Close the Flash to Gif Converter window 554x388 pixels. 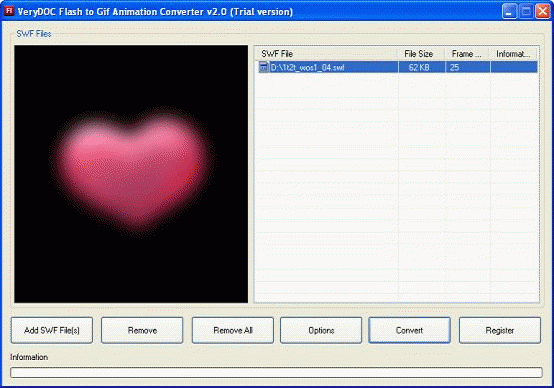[x=543, y=11]
